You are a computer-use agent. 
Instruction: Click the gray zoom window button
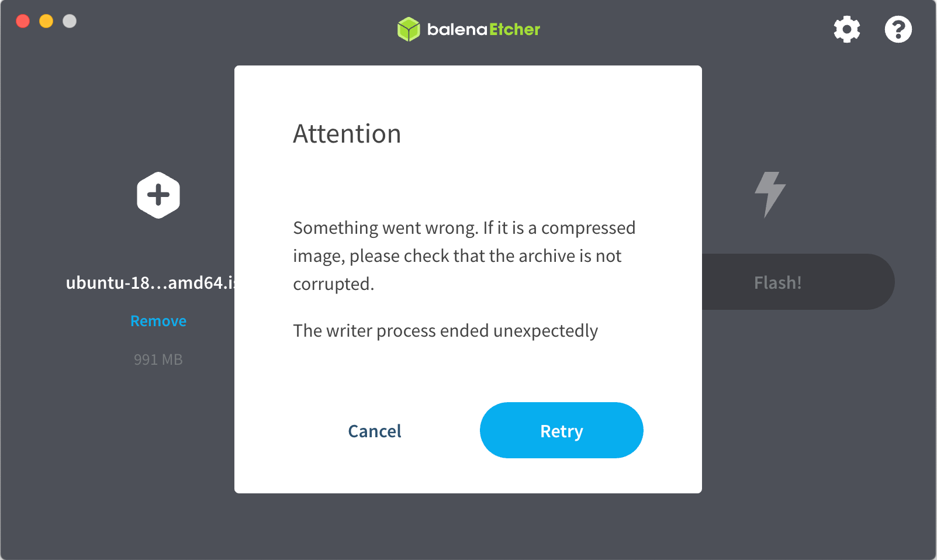[70, 21]
